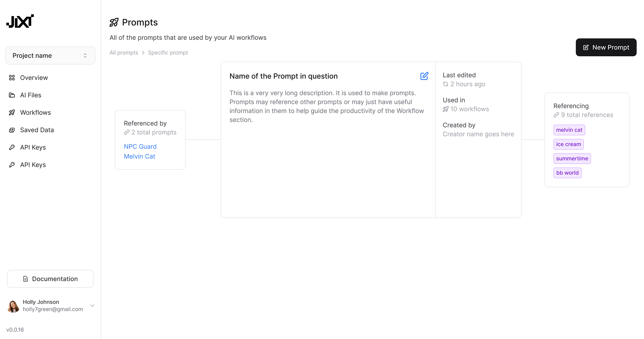This screenshot has height=339, width=644.
Task: Click the edit pencil icon beside prompt name
Action: [x=424, y=76]
